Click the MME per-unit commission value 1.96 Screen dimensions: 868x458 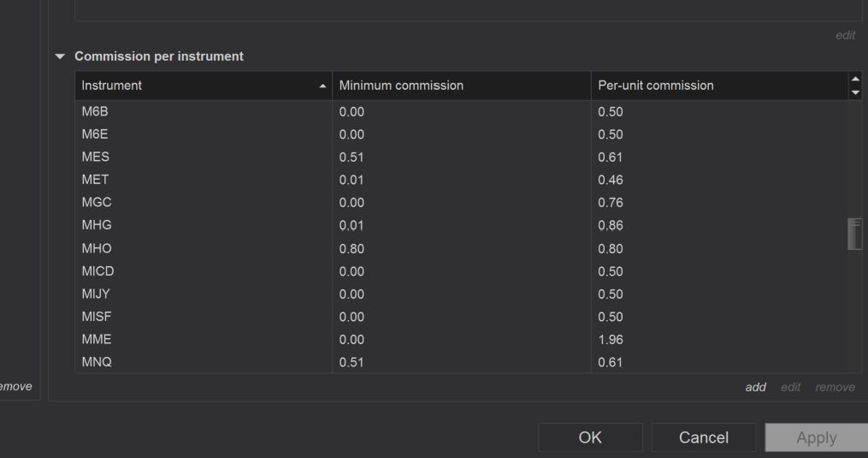click(x=611, y=339)
